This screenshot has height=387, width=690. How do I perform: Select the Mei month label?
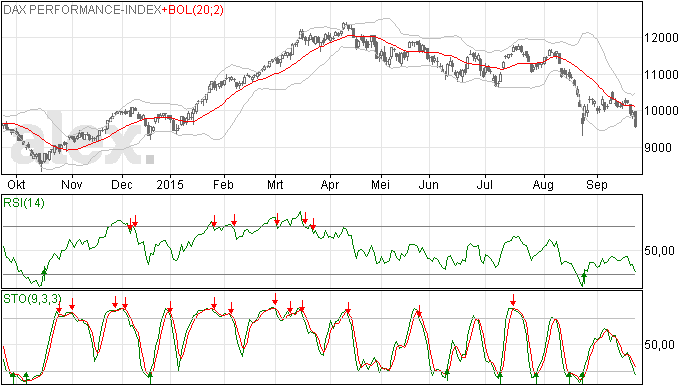pyautogui.click(x=381, y=184)
